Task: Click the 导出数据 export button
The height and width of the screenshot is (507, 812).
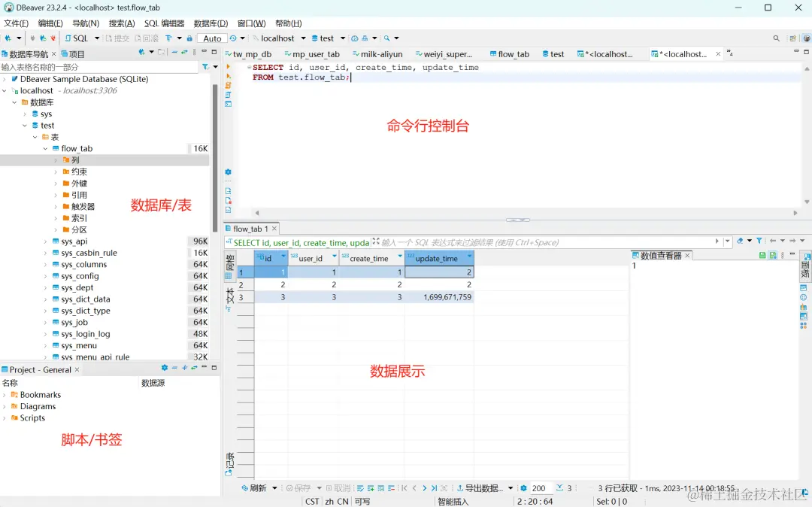Action: pos(479,488)
